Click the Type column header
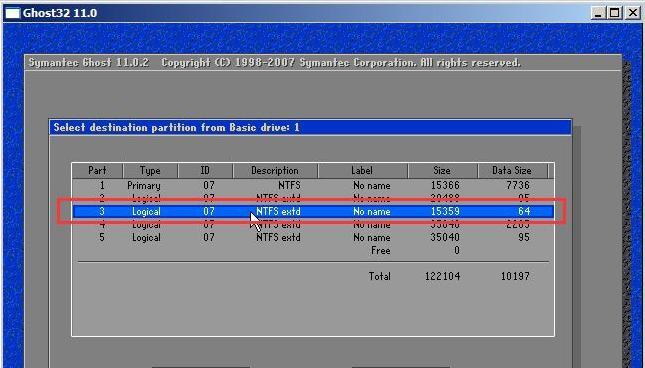This screenshot has width=645, height=368. [x=150, y=171]
